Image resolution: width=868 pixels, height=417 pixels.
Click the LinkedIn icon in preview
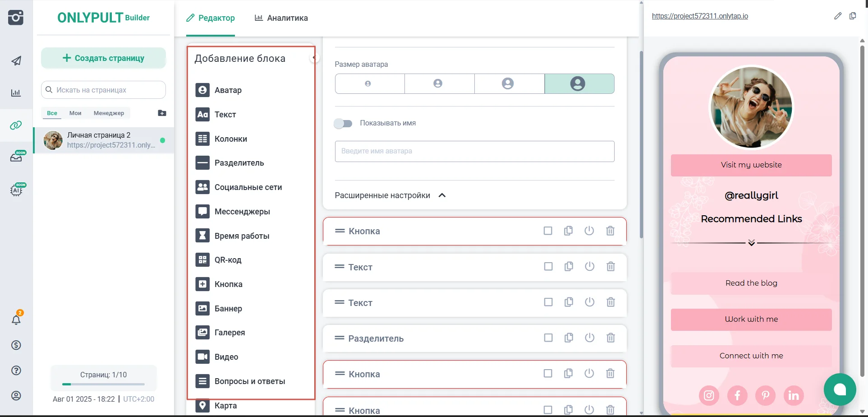(794, 396)
